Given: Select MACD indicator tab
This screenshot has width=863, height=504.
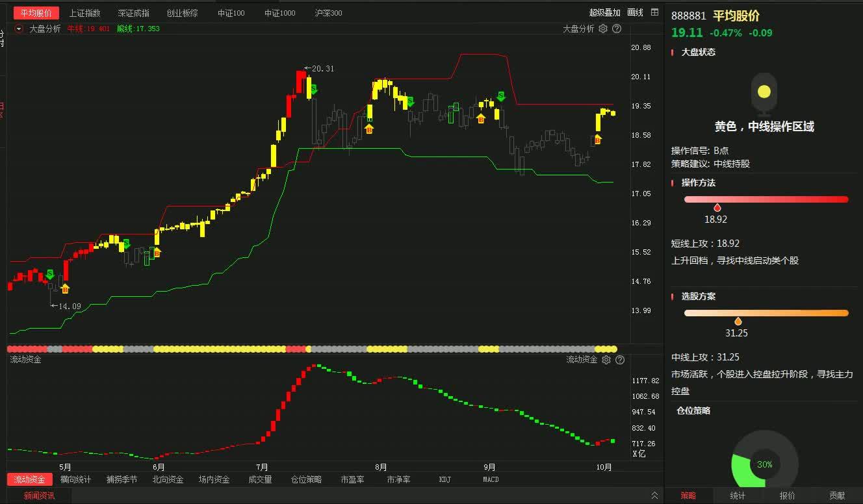Looking at the screenshot, I should click(x=491, y=479).
